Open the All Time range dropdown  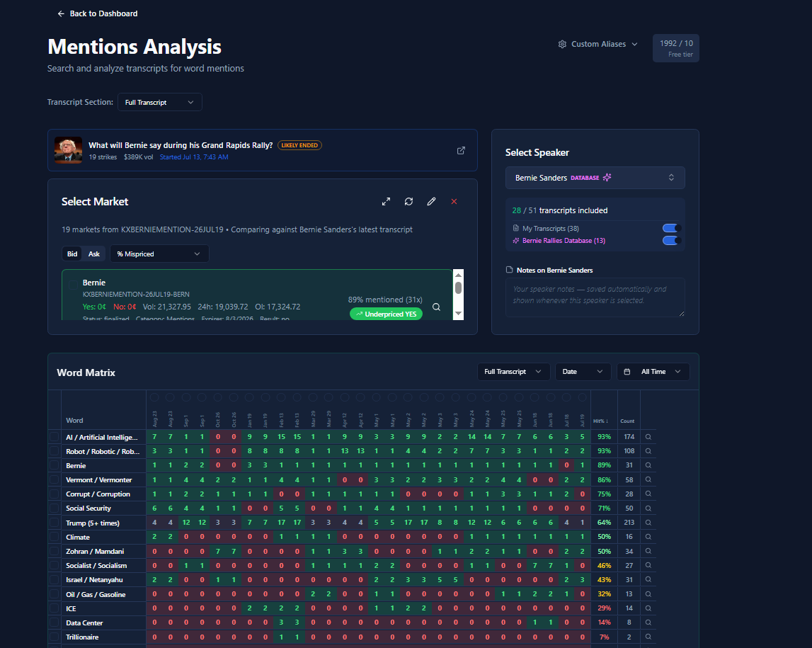(x=653, y=371)
